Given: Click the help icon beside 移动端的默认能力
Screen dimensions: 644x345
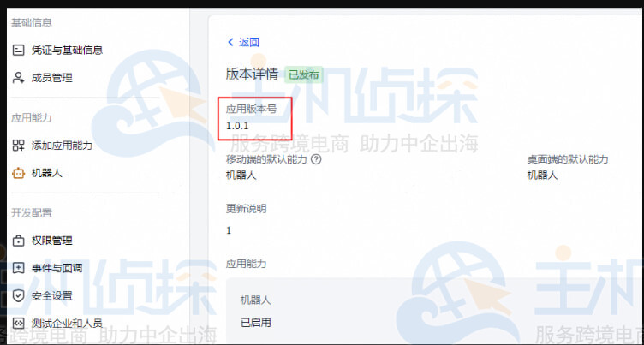Looking at the screenshot, I should pos(316,159).
